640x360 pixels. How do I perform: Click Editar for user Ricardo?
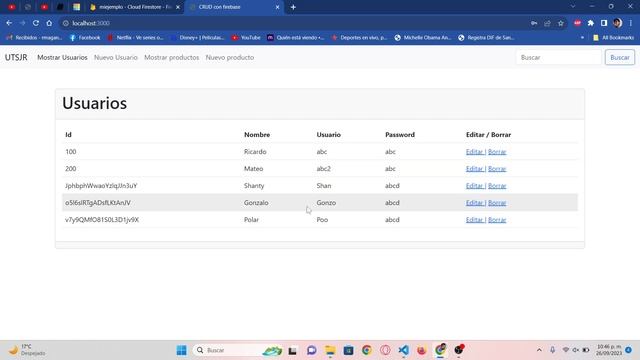coord(475,152)
